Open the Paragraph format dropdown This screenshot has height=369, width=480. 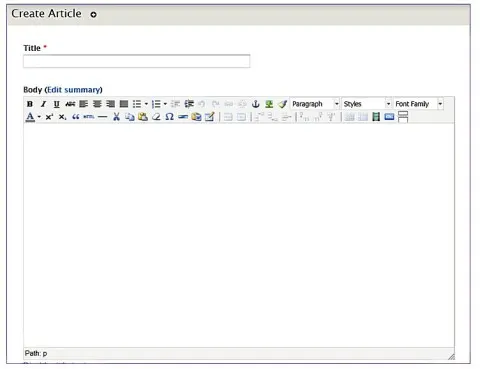[315, 104]
